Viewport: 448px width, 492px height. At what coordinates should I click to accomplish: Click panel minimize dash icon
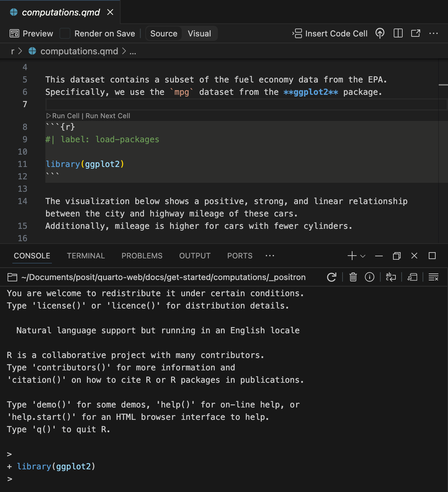(379, 256)
